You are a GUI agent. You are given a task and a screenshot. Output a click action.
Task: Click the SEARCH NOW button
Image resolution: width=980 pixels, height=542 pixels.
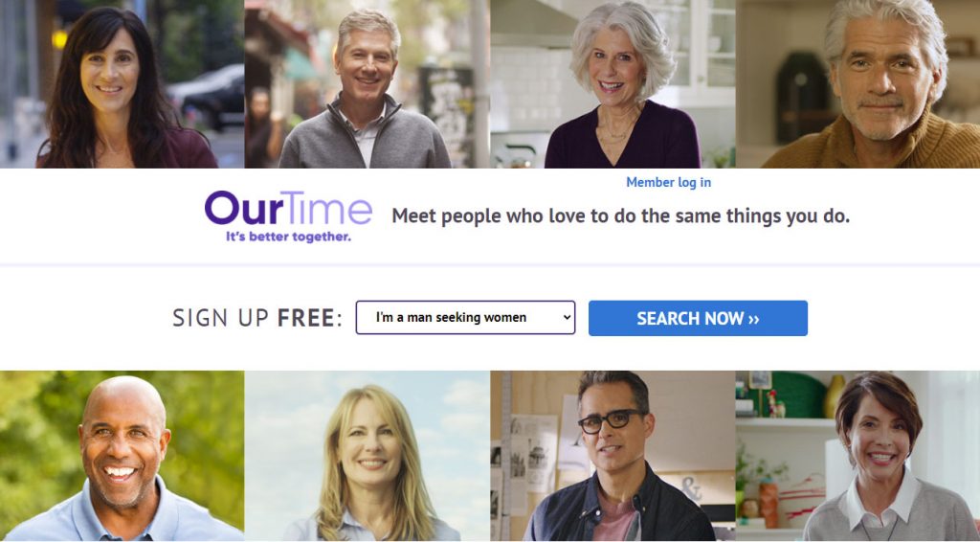click(698, 318)
